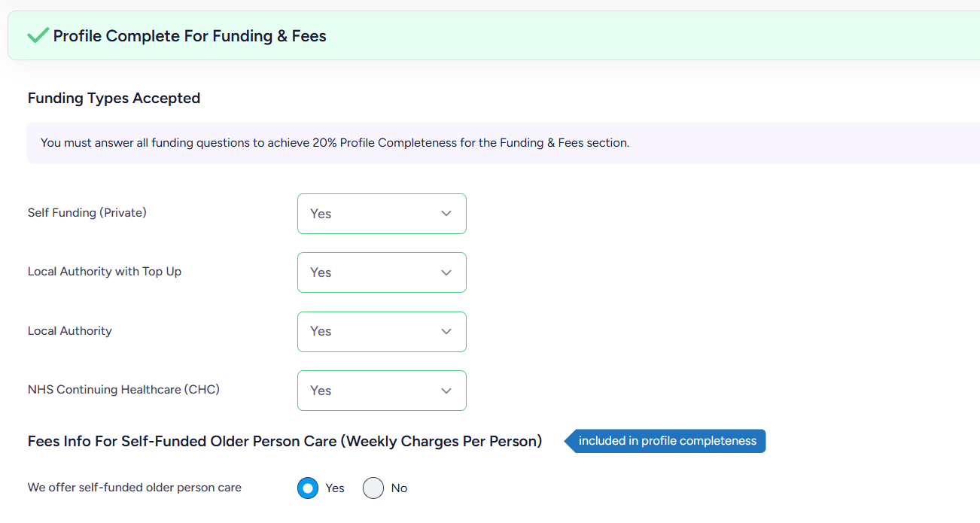Viewport: 980px width, 523px height.
Task: Click the Local Authority with Top Up chevron
Action: click(446, 272)
